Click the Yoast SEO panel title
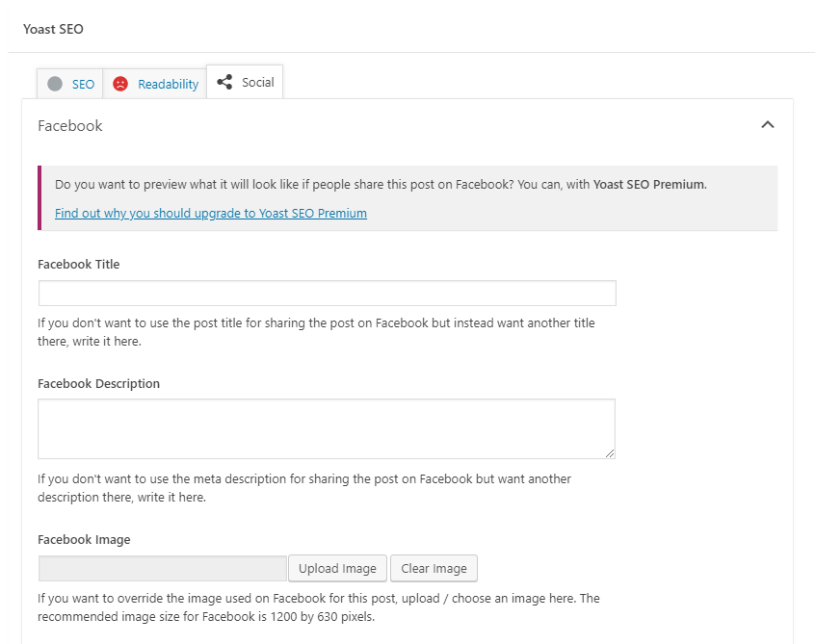The height and width of the screenshot is (644, 815). coord(53,29)
